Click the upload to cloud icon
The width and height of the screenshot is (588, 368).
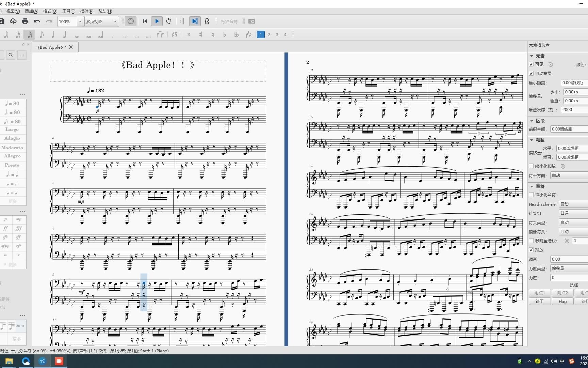(x=13, y=21)
